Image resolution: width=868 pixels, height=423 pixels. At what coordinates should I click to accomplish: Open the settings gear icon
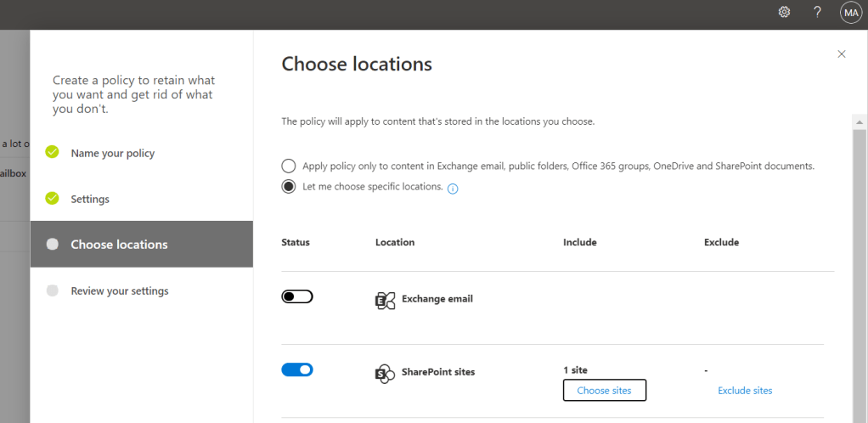click(784, 12)
